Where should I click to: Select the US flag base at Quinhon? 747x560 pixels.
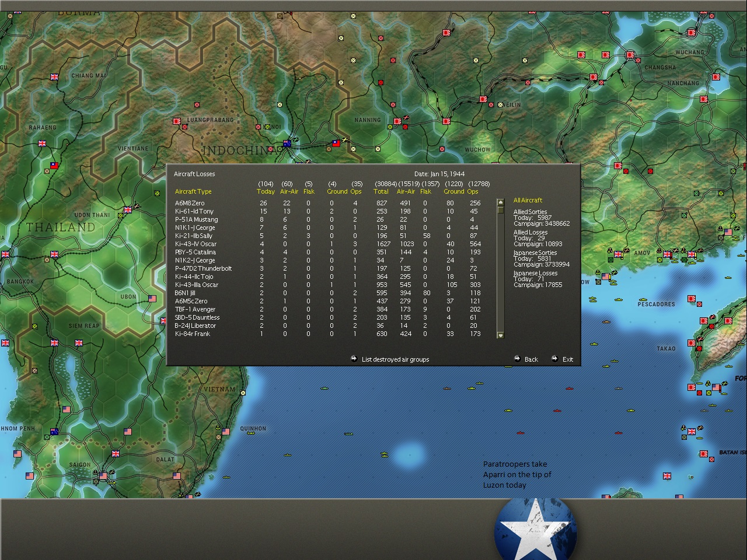(226, 432)
